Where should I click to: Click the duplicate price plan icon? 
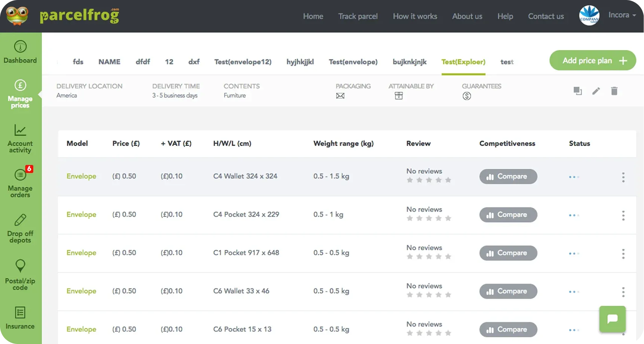(577, 91)
